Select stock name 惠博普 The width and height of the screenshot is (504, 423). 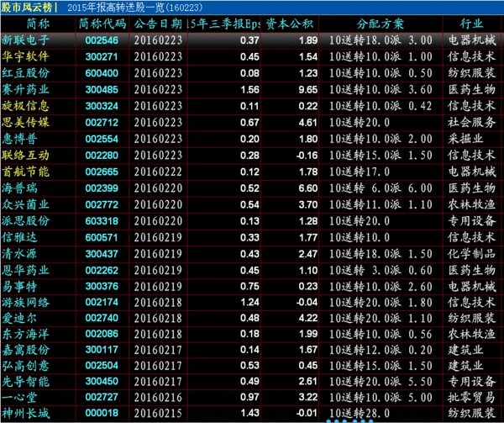pos(19,139)
